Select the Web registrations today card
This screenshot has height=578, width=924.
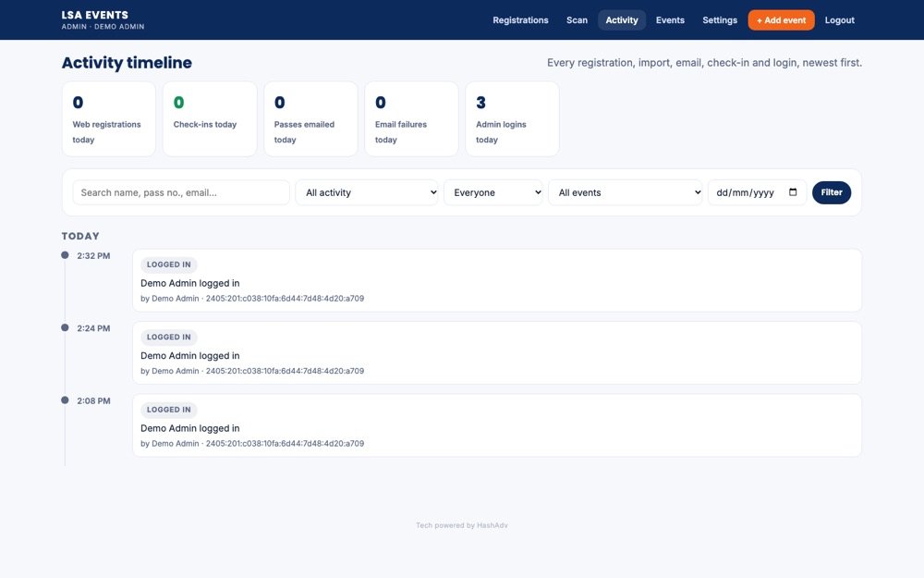coord(109,119)
